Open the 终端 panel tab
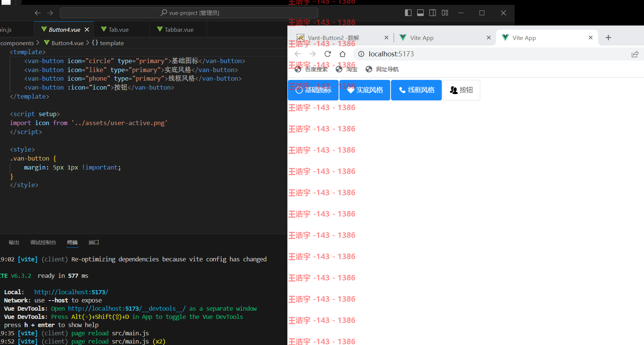This screenshot has height=345, width=644. (x=72, y=242)
